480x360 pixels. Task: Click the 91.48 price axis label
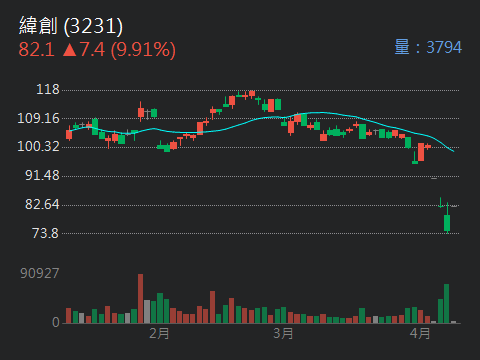[42, 175]
